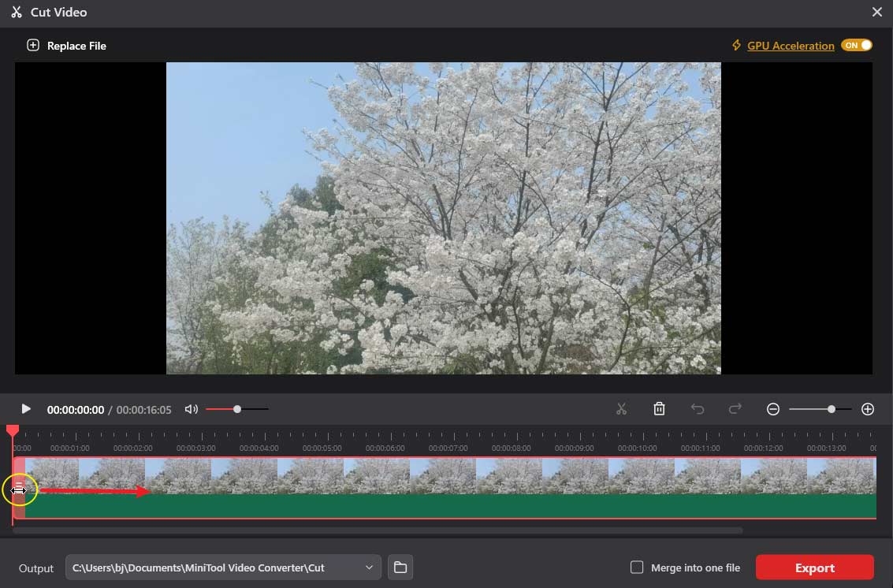Adjust the volume slider handle

[x=237, y=409]
